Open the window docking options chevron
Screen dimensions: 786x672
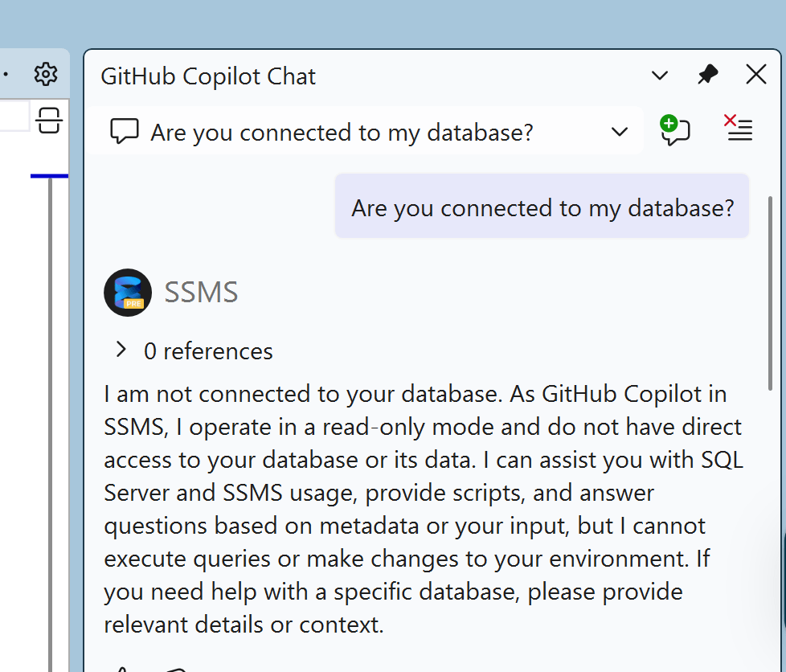point(659,75)
